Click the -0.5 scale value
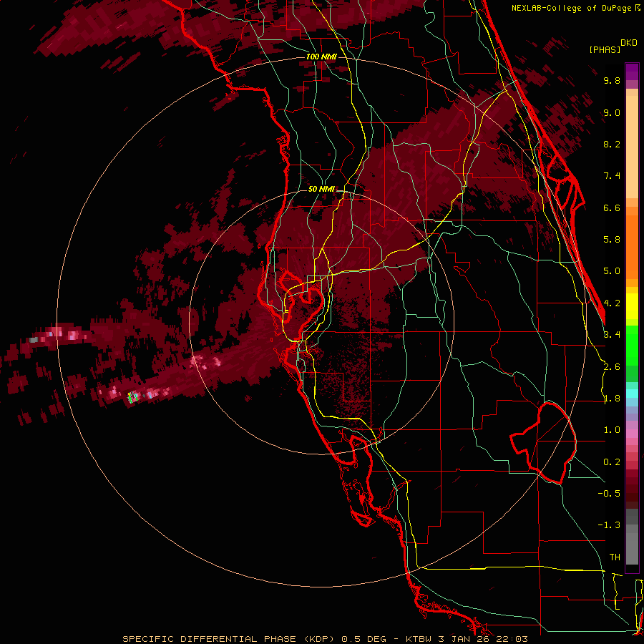 tap(609, 494)
